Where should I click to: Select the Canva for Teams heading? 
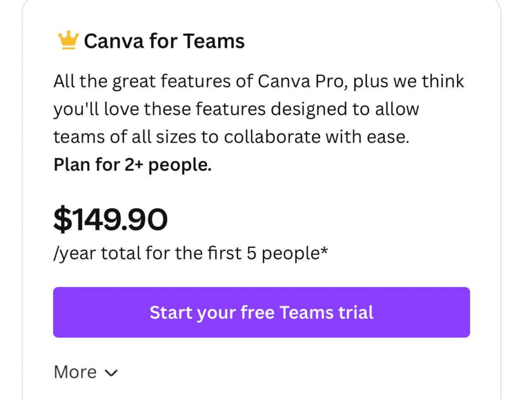(164, 41)
